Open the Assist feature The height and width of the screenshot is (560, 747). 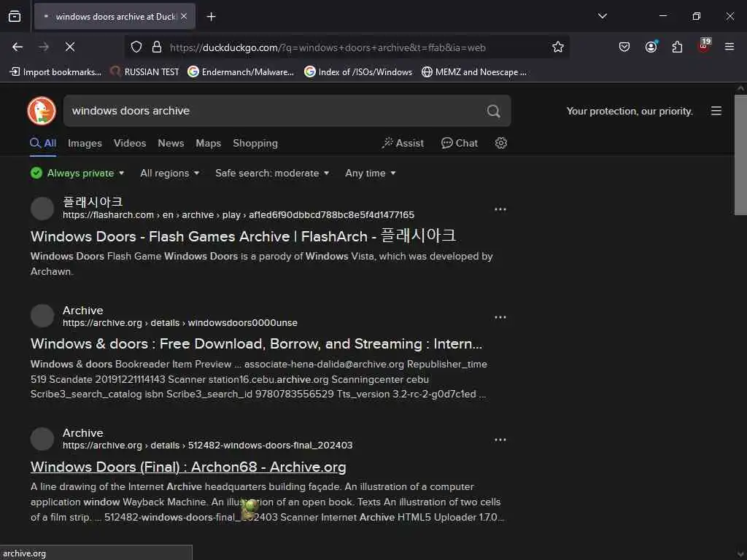click(x=403, y=143)
